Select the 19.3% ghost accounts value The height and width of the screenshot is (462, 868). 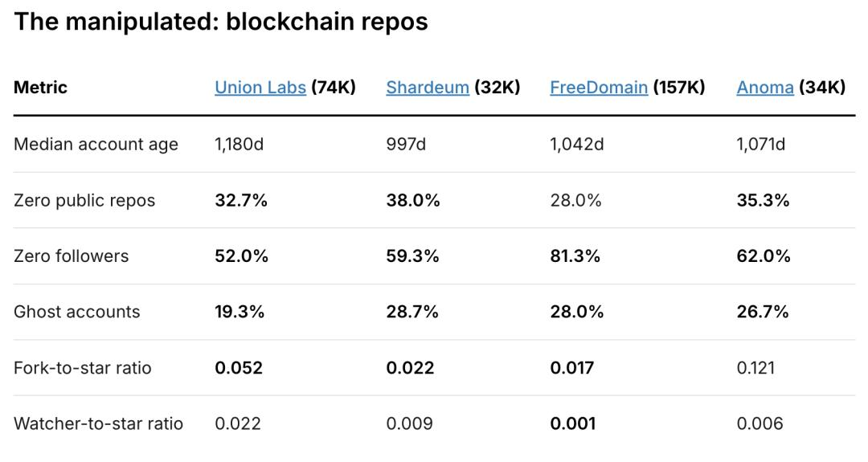click(240, 312)
